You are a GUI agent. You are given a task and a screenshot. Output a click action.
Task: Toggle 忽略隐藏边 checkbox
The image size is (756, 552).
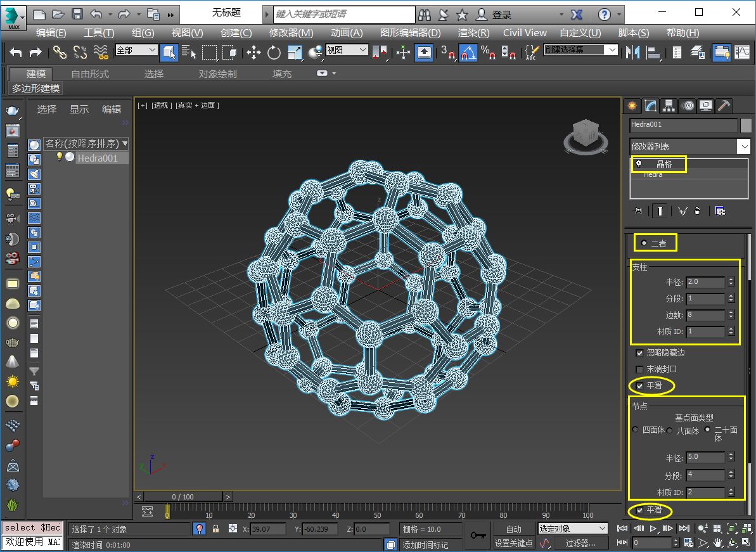[x=639, y=353]
